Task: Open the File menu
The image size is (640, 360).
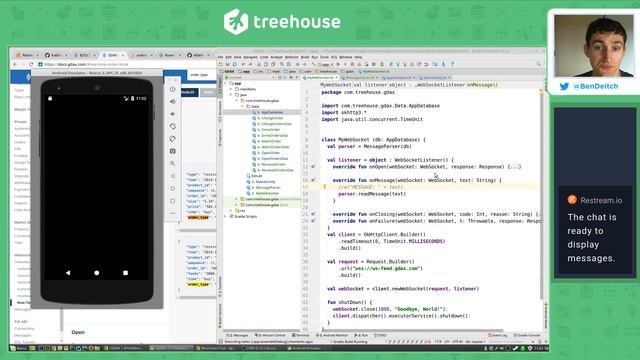Action: (x=221, y=57)
